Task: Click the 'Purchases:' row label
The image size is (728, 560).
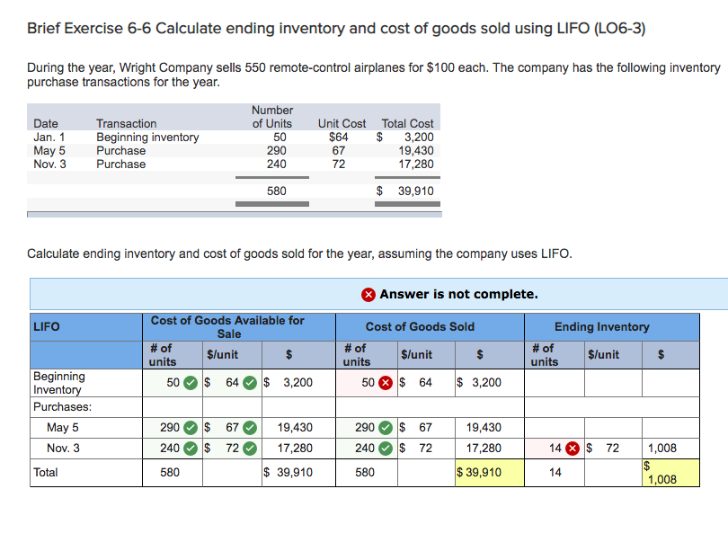Action: (62, 407)
